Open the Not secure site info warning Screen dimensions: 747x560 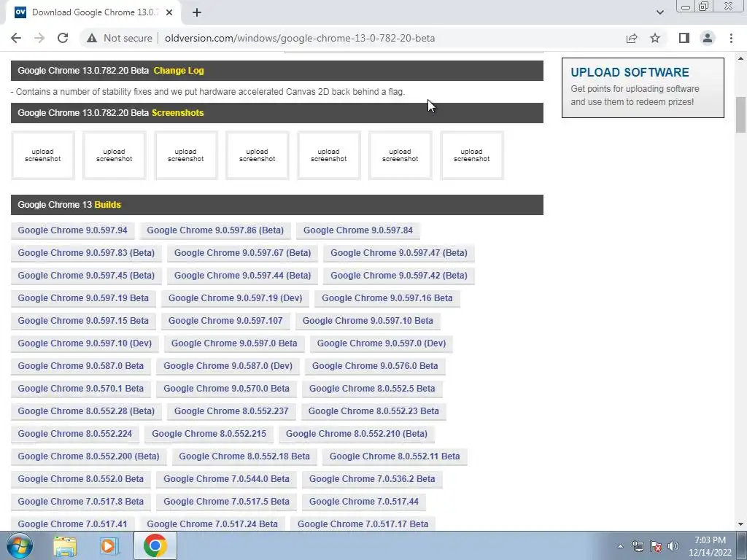[x=120, y=38]
